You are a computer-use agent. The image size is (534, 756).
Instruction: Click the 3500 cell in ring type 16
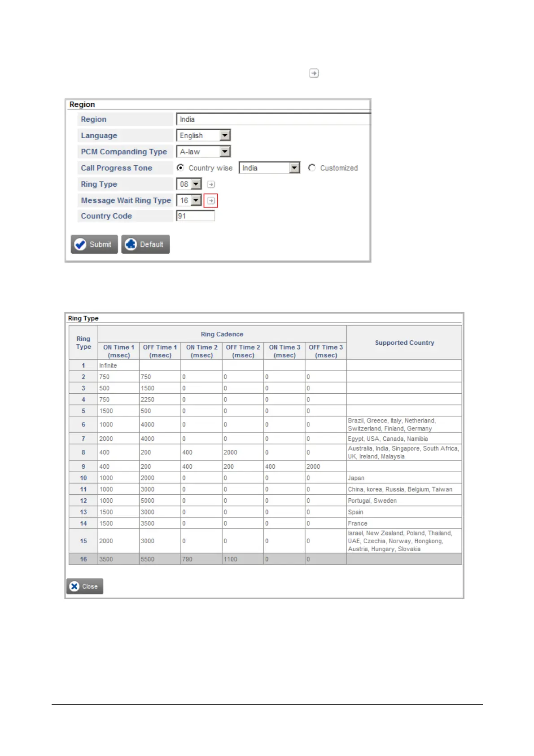click(x=118, y=559)
